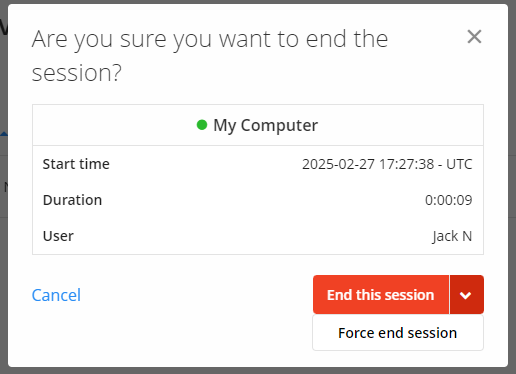Click the word "session?" in heading
The width and height of the screenshot is (516, 374).
[77, 73]
